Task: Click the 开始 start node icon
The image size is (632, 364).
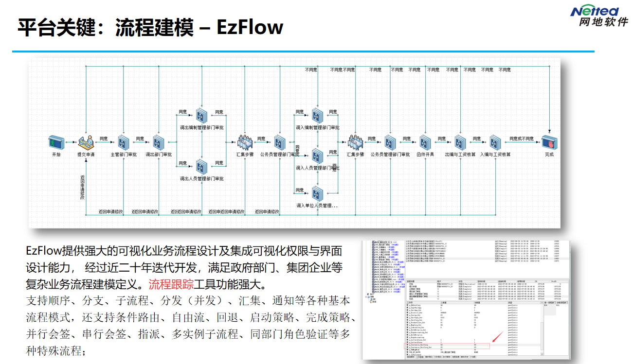Action: 56,143
